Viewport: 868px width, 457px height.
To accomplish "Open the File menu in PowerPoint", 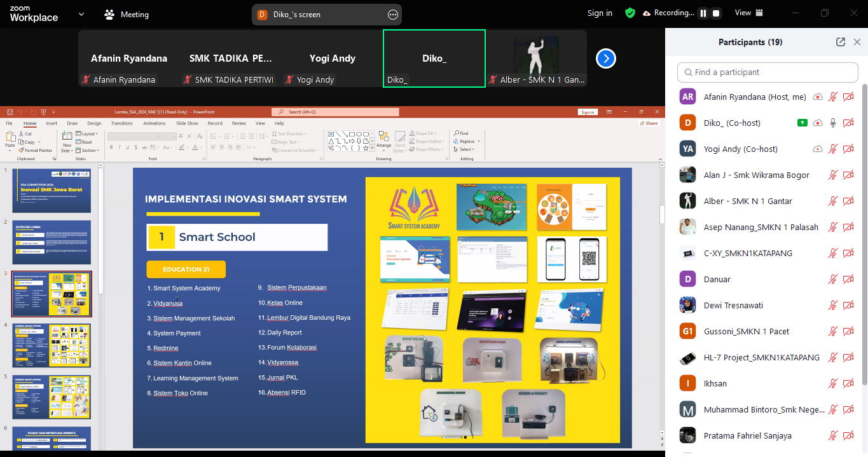I will (x=10, y=123).
